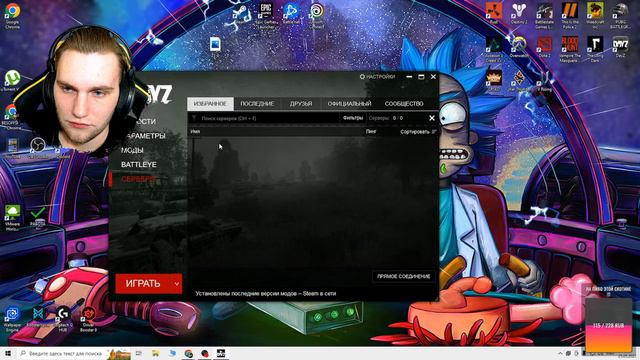The height and width of the screenshot is (360, 640).
Task: Sort by the Имя column header
Action: tap(196, 132)
